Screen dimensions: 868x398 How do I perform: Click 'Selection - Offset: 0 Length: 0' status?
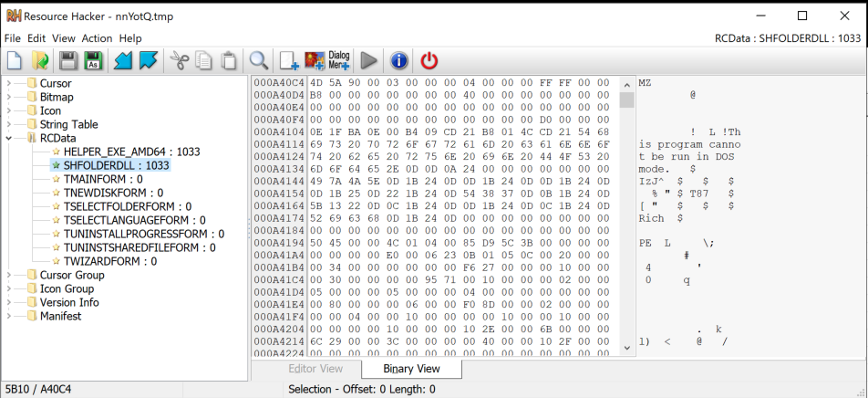coord(361,390)
